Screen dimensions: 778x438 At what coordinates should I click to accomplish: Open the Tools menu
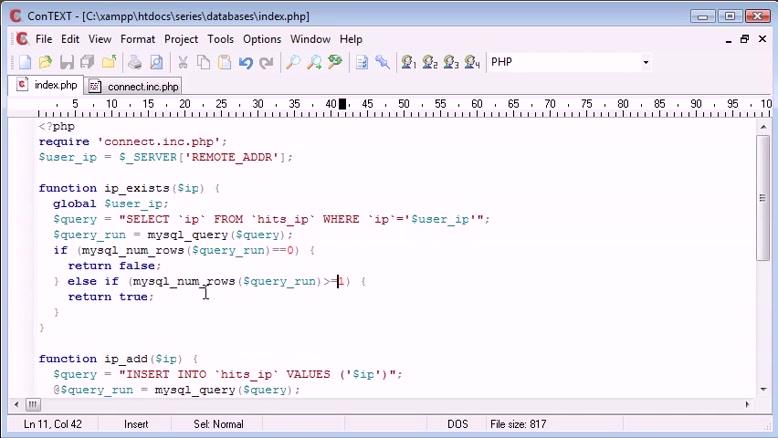click(220, 39)
